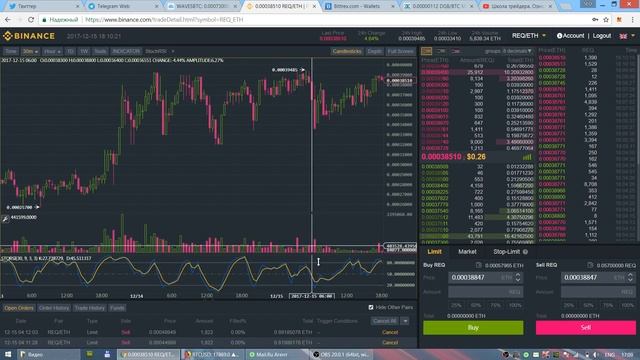Open the REQ/ETH pair selector dropdown

pyautogui.click(x=529, y=36)
